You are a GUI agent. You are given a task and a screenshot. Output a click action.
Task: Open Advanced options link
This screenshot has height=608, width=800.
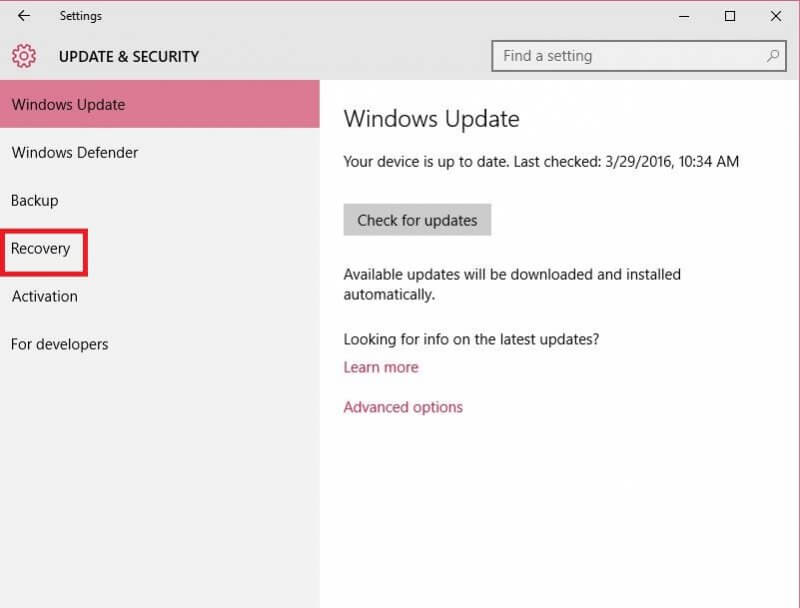[403, 407]
